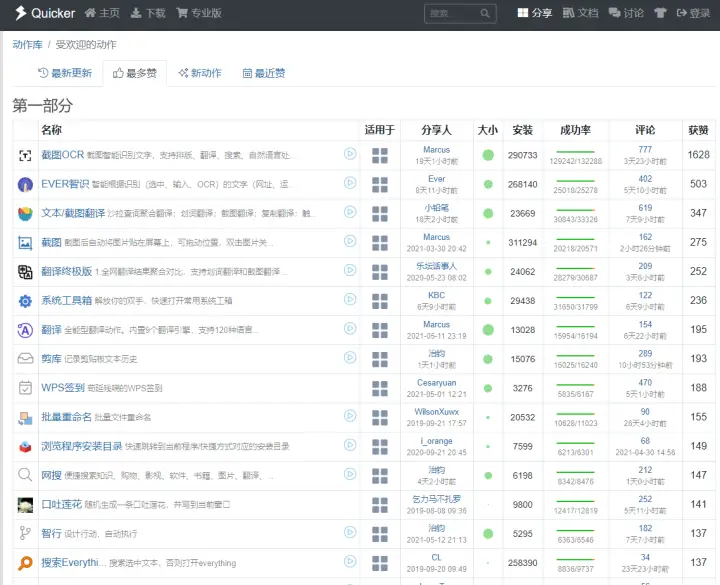The height and width of the screenshot is (585, 720).
Task: Play preview for 翻译终极版 action
Action: click(350, 270)
